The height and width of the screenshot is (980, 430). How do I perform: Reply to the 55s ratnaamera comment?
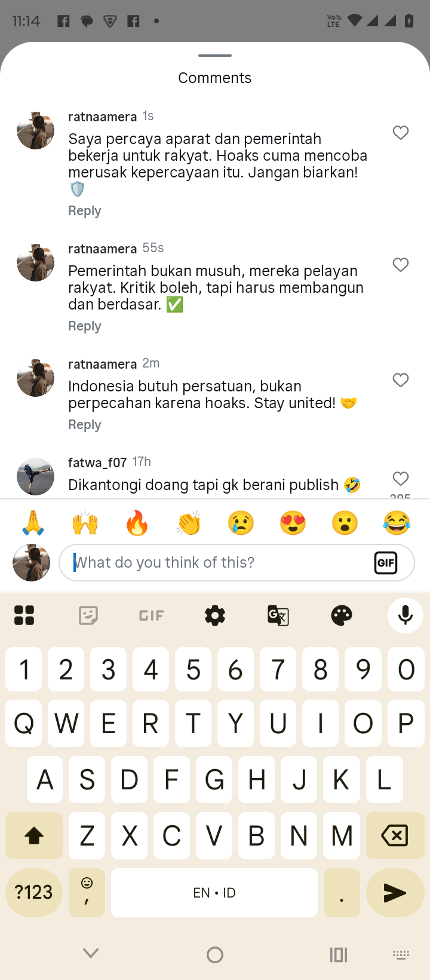tap(85, 326)
